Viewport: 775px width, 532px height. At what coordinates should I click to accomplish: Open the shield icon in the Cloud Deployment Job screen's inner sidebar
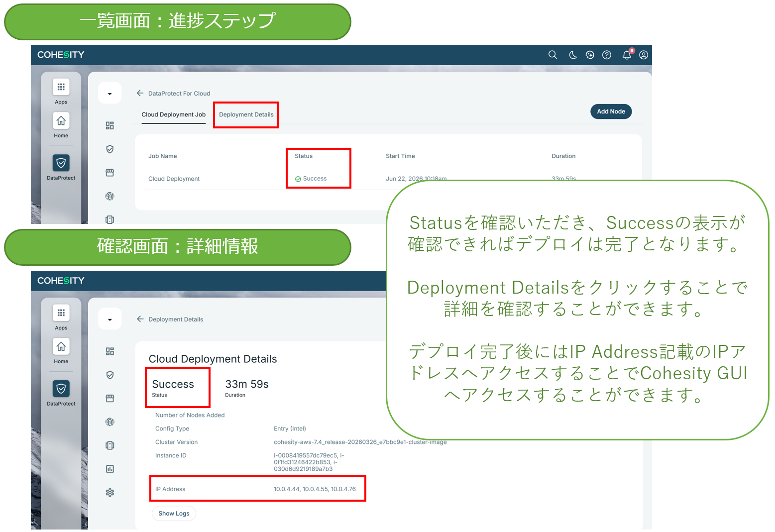click(x=110, y=149)
